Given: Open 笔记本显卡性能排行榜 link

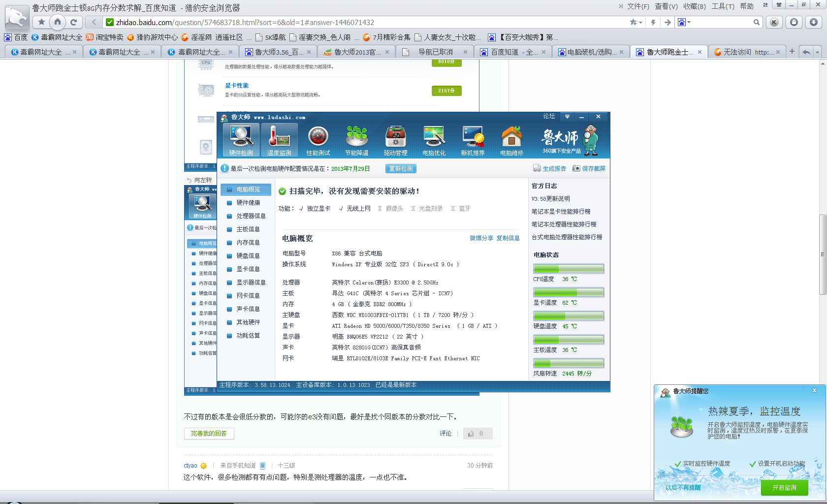Looking at the screenshot, I should 561,212.
